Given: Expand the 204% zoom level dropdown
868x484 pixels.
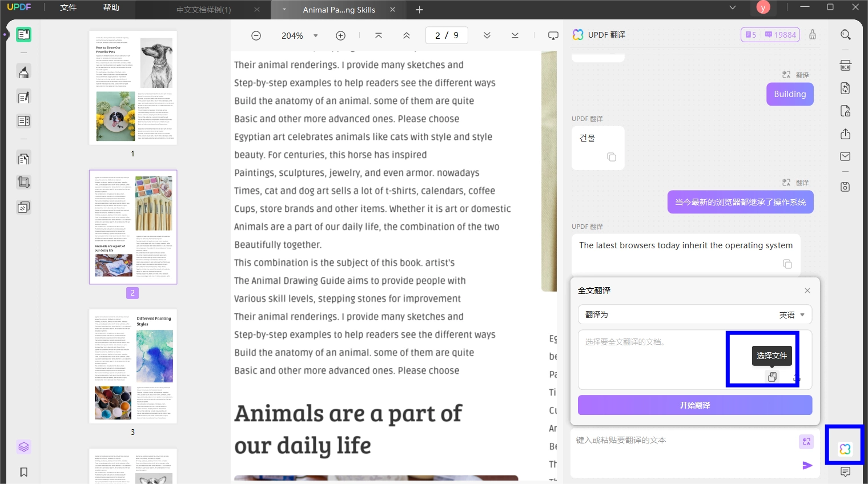Looking at the screenshot, I should point(315,35).
